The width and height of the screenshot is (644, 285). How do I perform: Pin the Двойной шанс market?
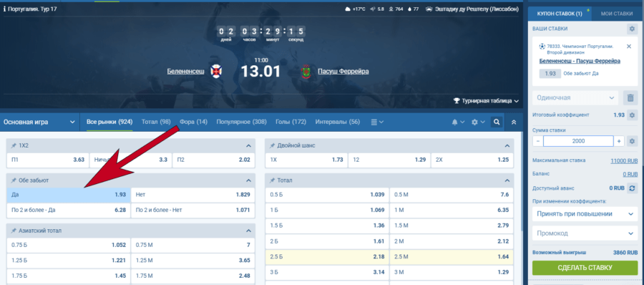[273, 145]
